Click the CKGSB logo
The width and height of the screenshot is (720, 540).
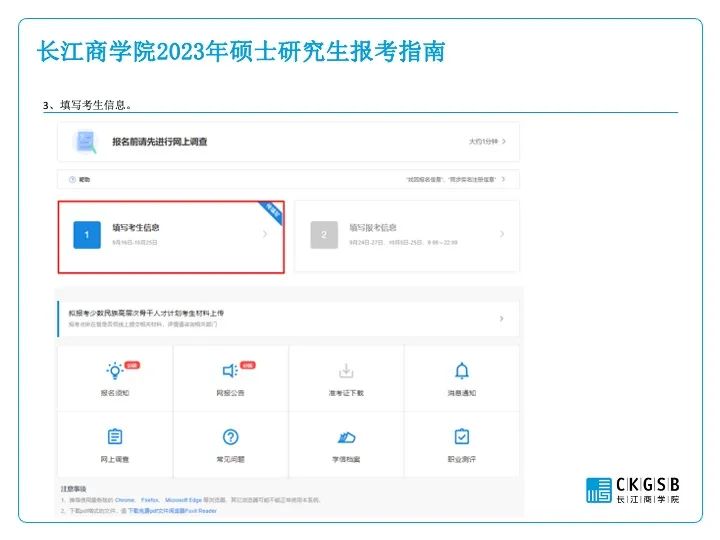tap(633, 490)
